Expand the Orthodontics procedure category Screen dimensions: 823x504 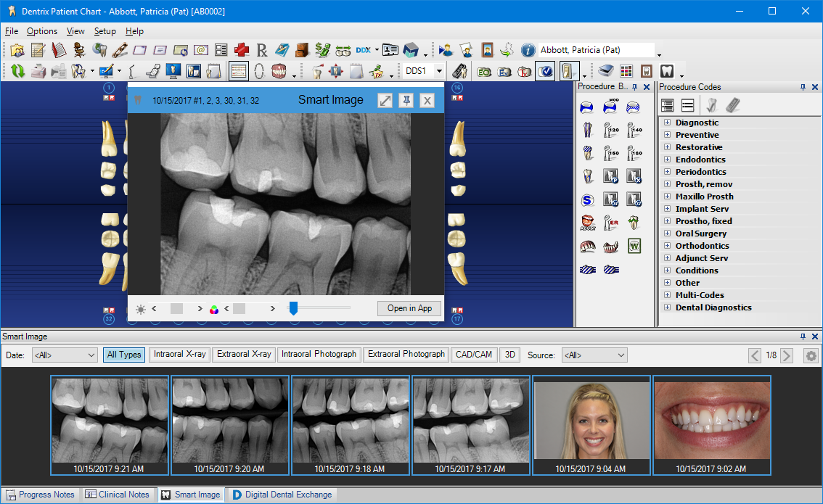[x=667, y=245]
